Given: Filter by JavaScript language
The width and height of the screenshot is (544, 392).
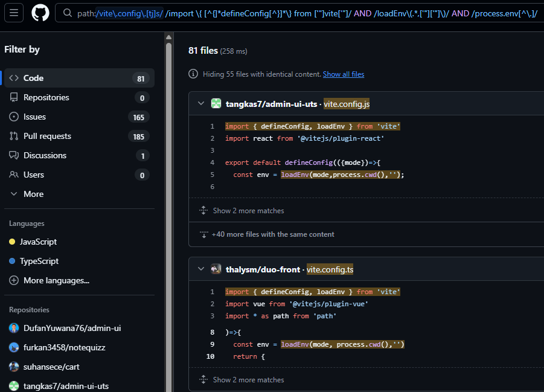Looking at the screenshot, I should coord(38,242).
